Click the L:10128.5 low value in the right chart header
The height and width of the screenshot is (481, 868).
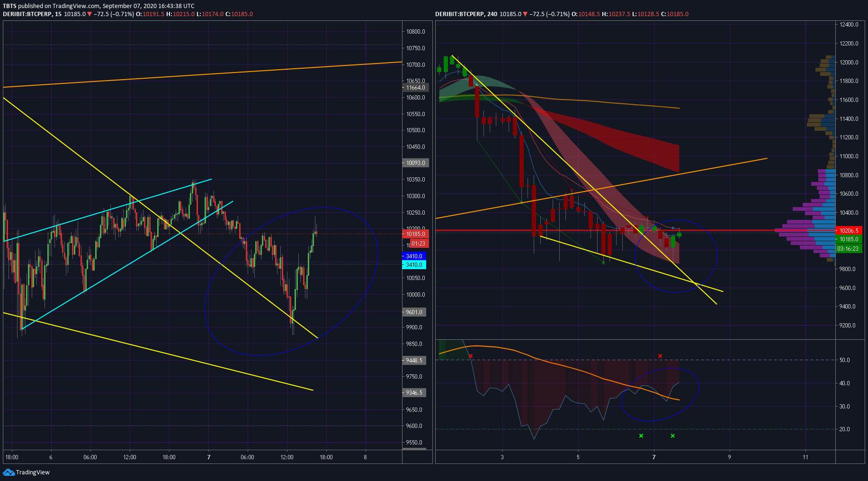pos(645,14)
